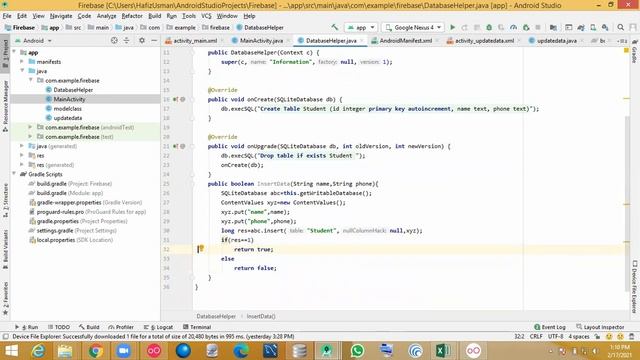Open the SDK Manager toolbar icon

[x=605, y=27]
